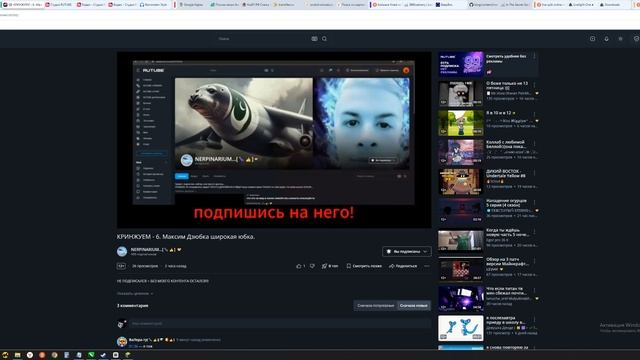640x360 pixels.
Task: Open the послезавтра приеду в школу thumbnail
Action: coord(461,328)
